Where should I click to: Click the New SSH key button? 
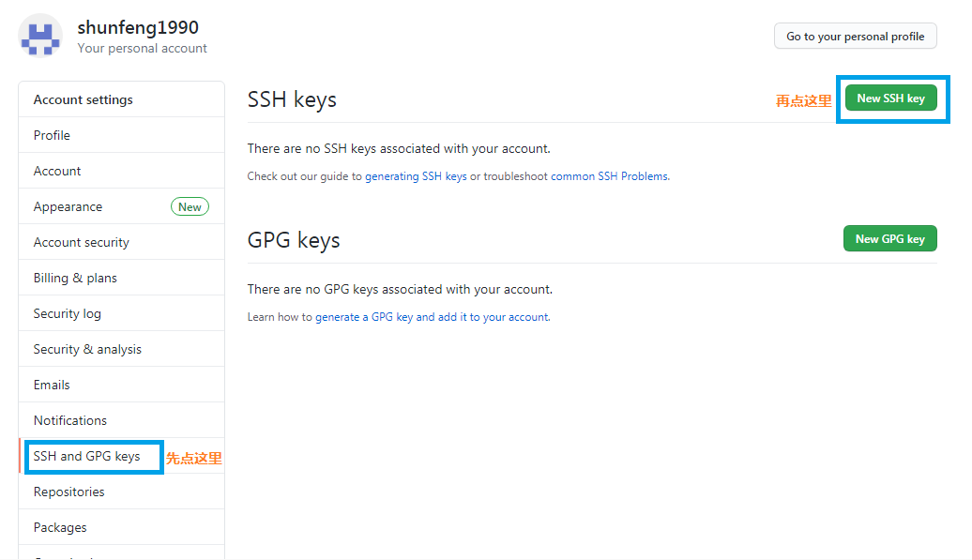(x=890, y=98)
